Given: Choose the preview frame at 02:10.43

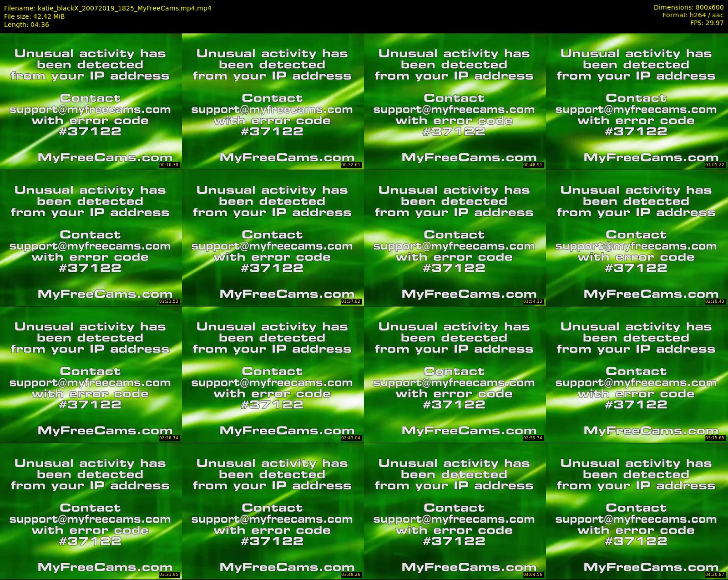Looking at the screenshot, I should 637,238.
